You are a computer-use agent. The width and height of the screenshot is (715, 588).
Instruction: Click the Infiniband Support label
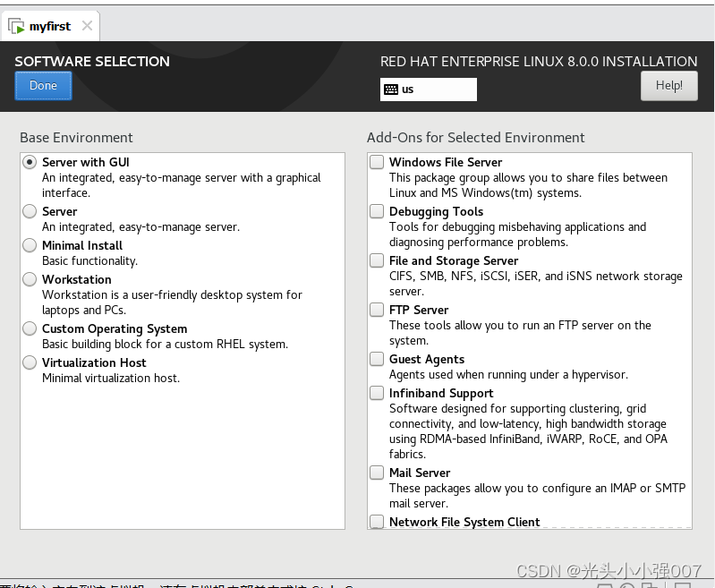click(441, 393)
